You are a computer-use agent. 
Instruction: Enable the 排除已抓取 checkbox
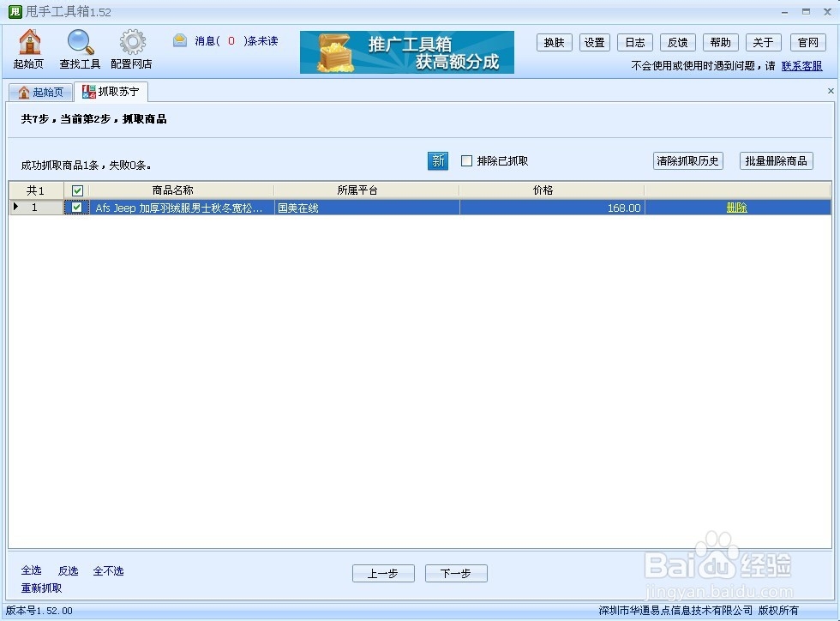coord(466,160)
